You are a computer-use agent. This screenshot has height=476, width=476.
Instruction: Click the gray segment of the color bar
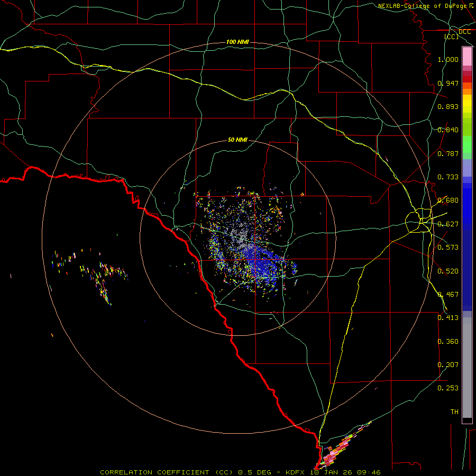click(x=467, y=368)
